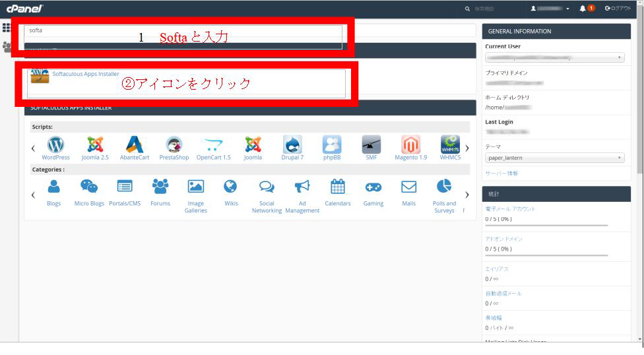Choose the SMF script icon
644x355 pixels.
tap(371, 145)
